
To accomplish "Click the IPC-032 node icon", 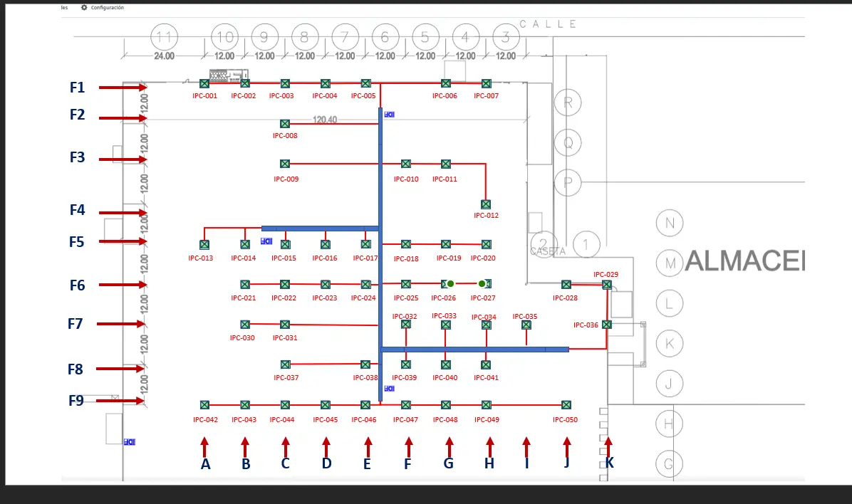I will tap(406, 324).
